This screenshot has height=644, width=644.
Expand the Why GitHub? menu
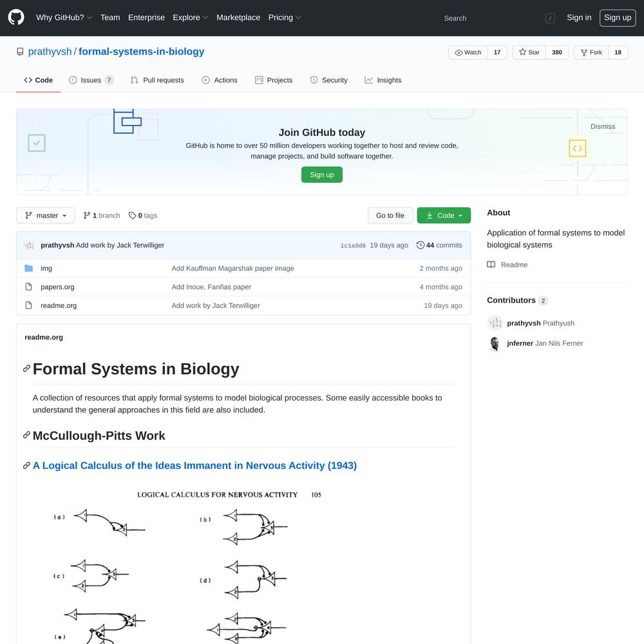click(64, 17)
